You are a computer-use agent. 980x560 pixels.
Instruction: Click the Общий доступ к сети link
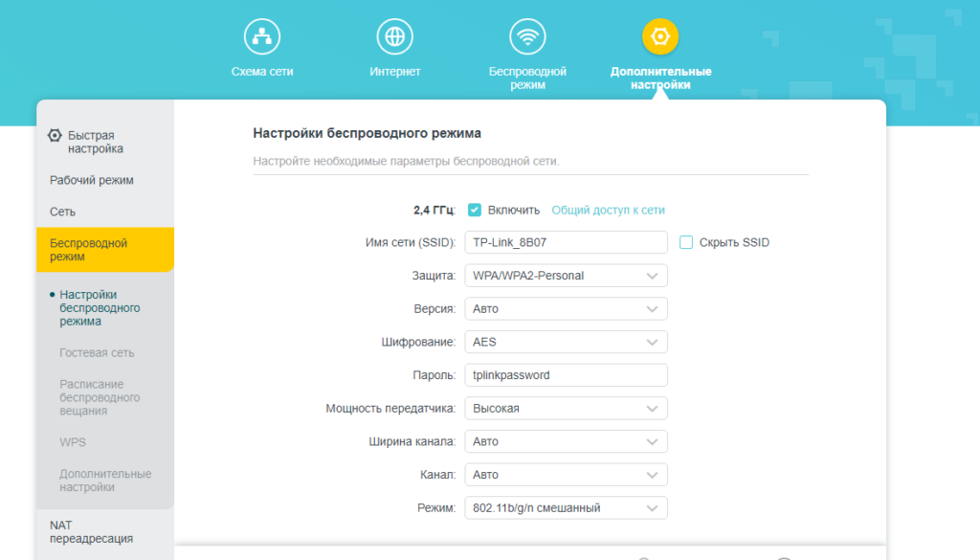[608, 210]
